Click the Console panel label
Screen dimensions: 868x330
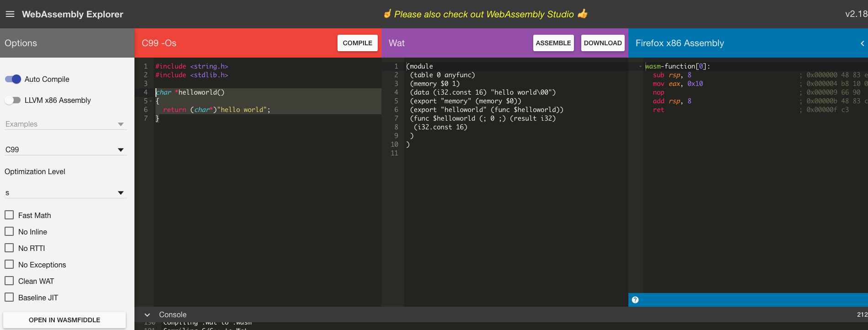pyautogui.click(x=173, y=315)
